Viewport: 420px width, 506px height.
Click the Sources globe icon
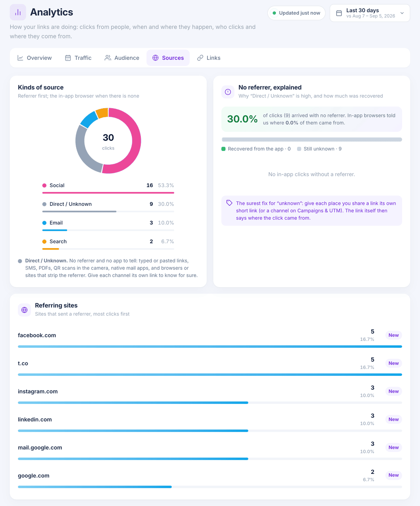pos(155,58)
